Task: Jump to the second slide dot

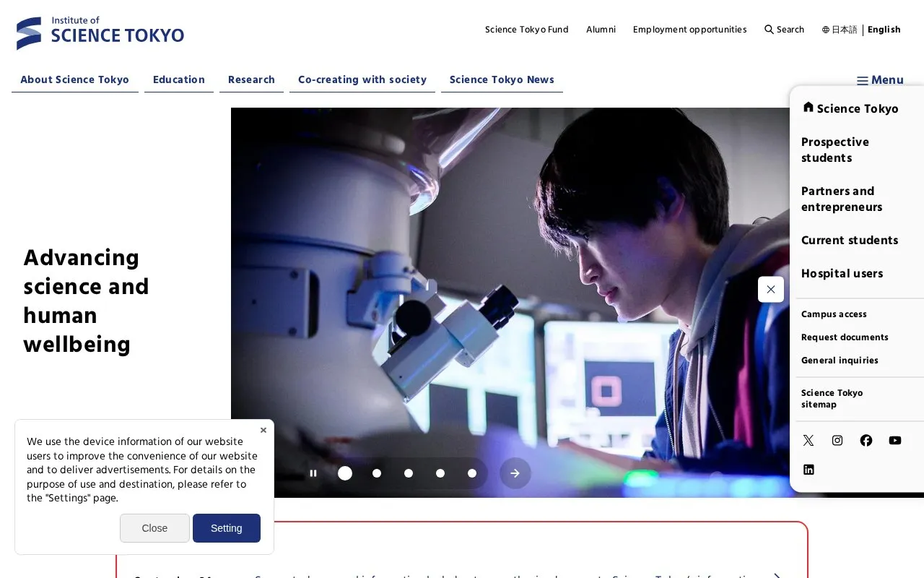Action: (x=377, y=473)
